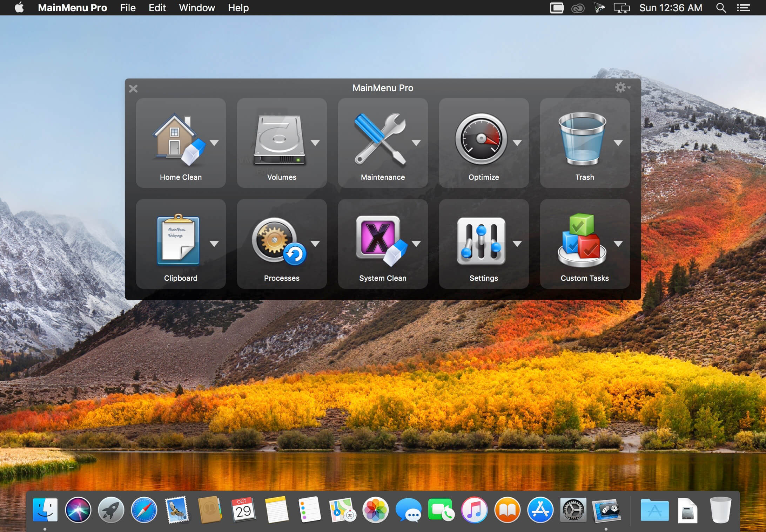Expand the Trash dropdown arrow

point(618,143)
